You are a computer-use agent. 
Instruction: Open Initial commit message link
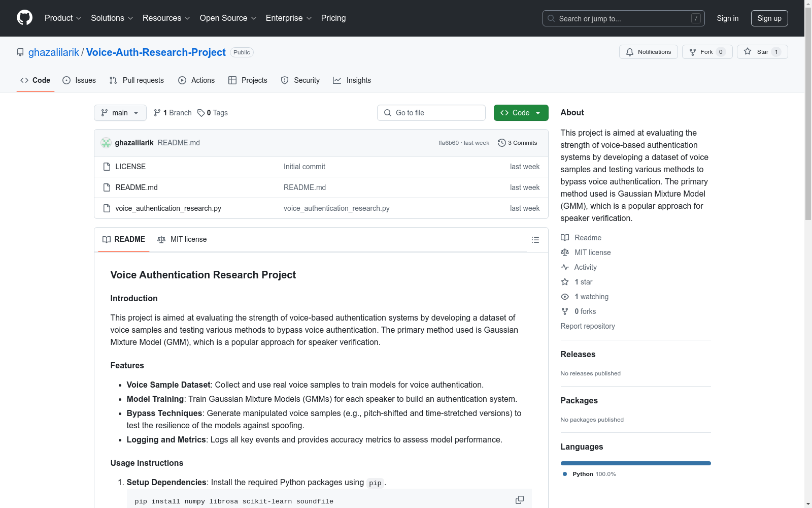[304, 167]
